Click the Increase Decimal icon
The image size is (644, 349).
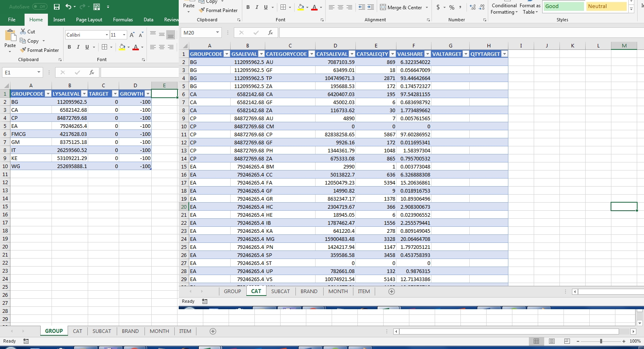pos(473,7)
